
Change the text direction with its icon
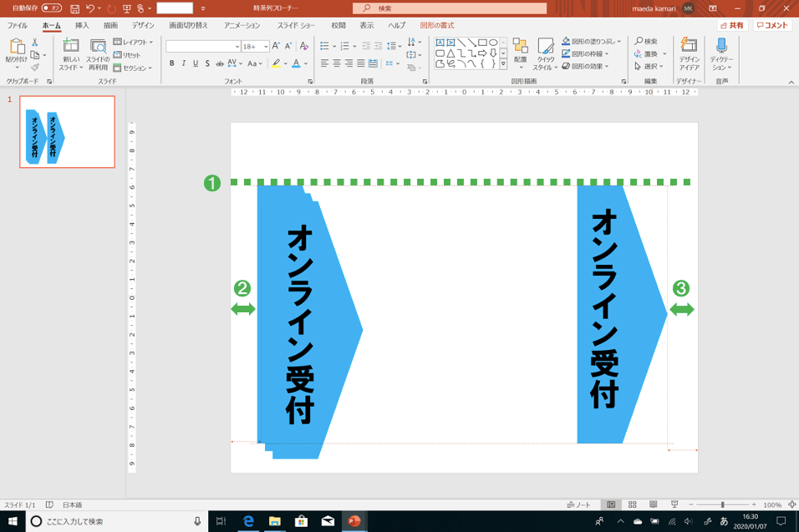(412, 43)
